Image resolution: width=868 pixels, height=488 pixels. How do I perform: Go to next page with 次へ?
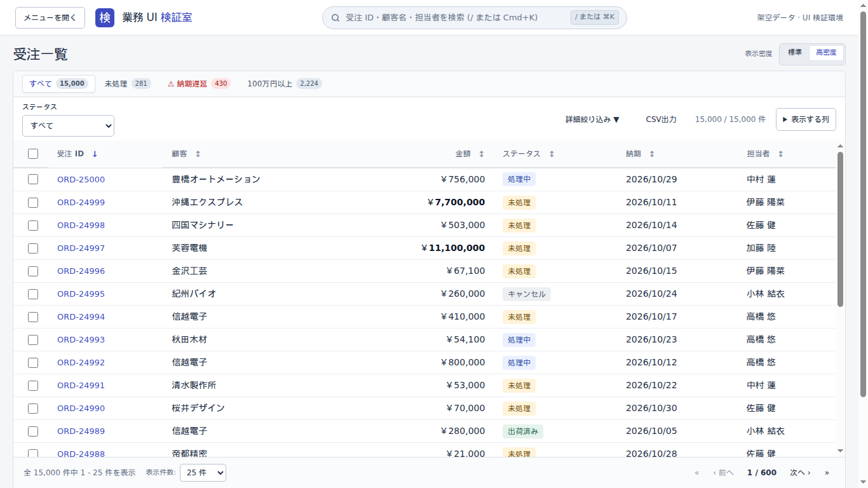pyautogui.click(x=800, y=473)
